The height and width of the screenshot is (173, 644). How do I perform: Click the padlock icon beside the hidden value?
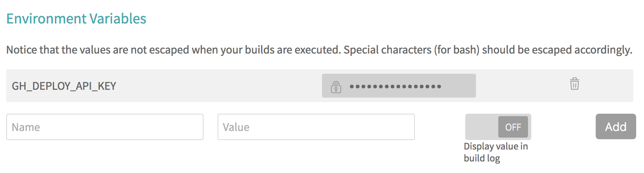click(336, 86)
